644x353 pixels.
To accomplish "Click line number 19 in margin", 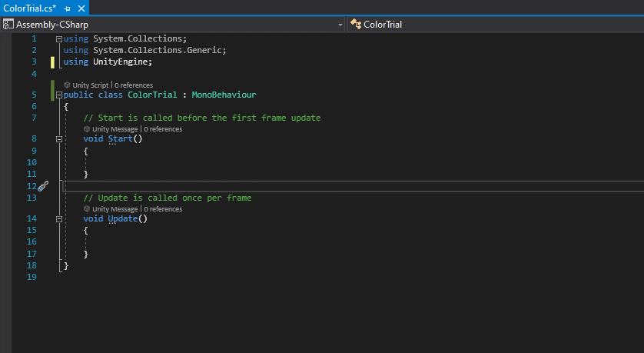I will click(32, 277).
